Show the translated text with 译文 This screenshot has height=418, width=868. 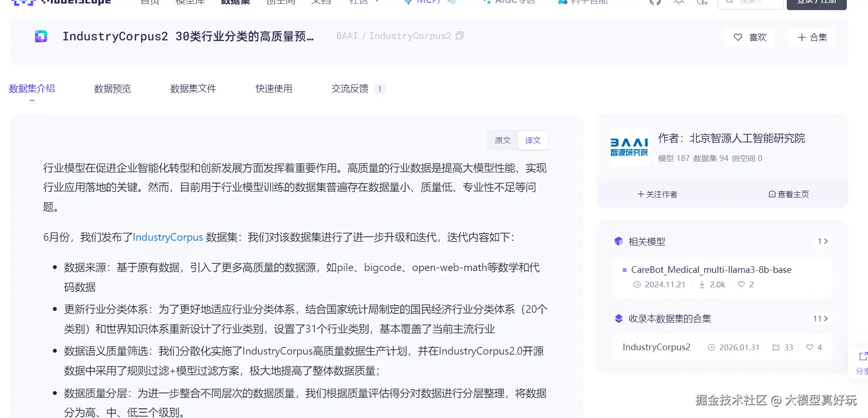(x=533, y=140)
